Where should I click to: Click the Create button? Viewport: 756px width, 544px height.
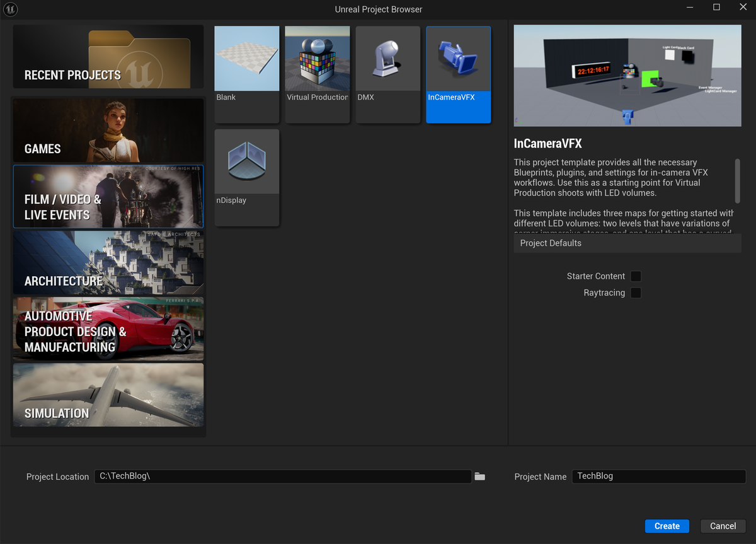click(x=667, y=526)
